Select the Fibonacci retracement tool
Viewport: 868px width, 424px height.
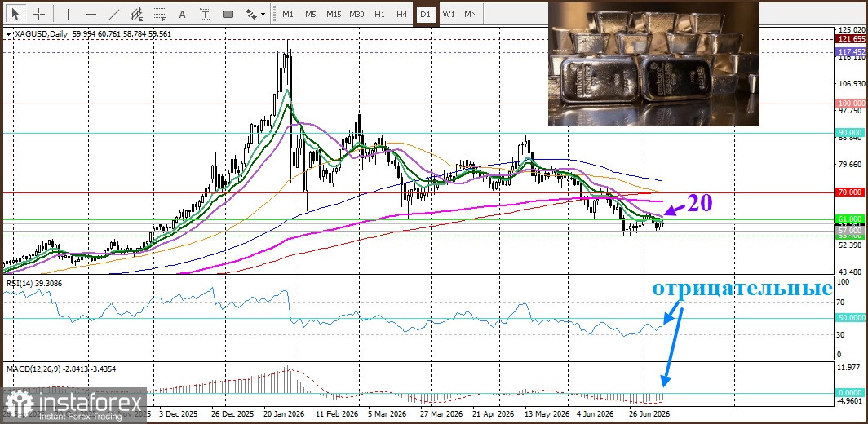pyautogui.click(x=160, y=14)
